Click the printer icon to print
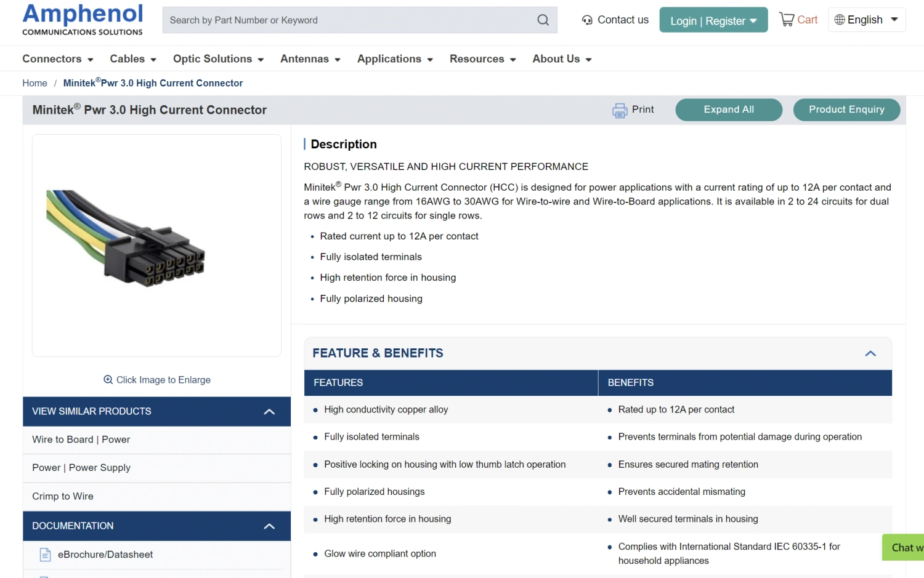The height and width of the screenshot is (578, 924). click(620, 110)
